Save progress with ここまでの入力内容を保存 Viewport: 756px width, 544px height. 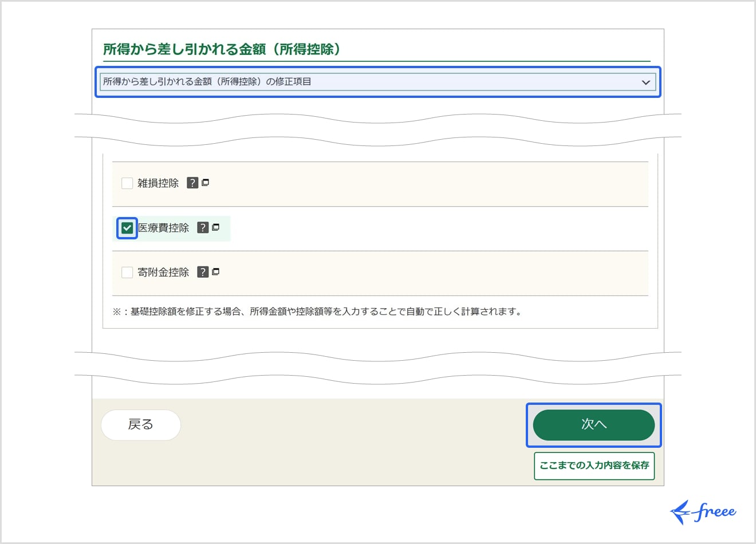tap(594, 466)
